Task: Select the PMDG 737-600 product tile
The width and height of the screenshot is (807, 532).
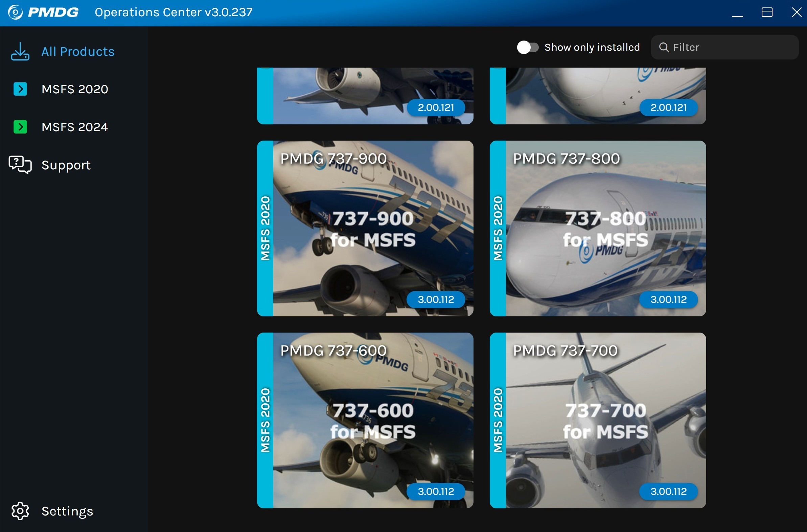Action: tap(373, 420)
